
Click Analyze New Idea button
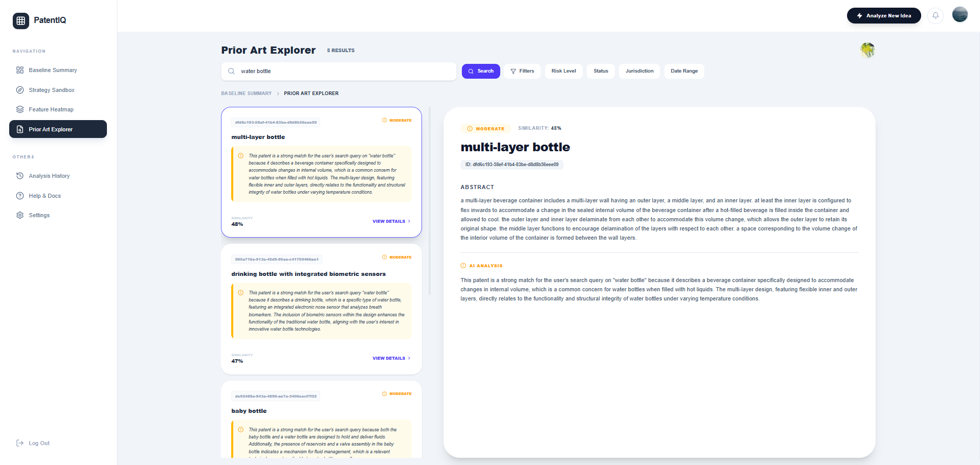[x=884, y=16]
